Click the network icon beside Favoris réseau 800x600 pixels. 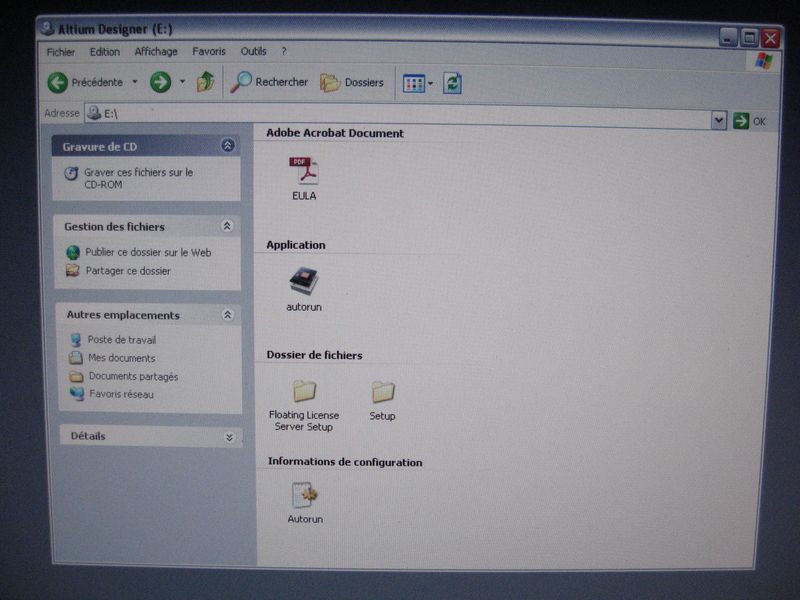(77, 394)
